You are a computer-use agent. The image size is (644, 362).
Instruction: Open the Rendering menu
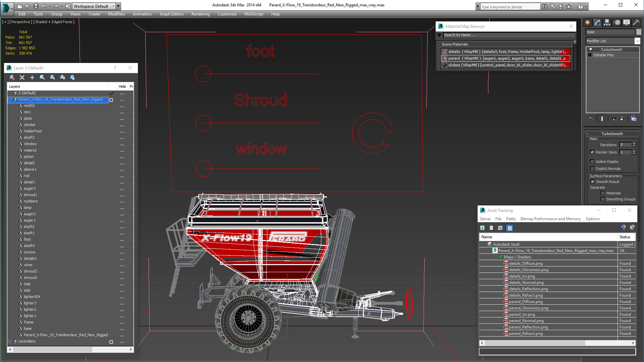click(x=201, y=14)
